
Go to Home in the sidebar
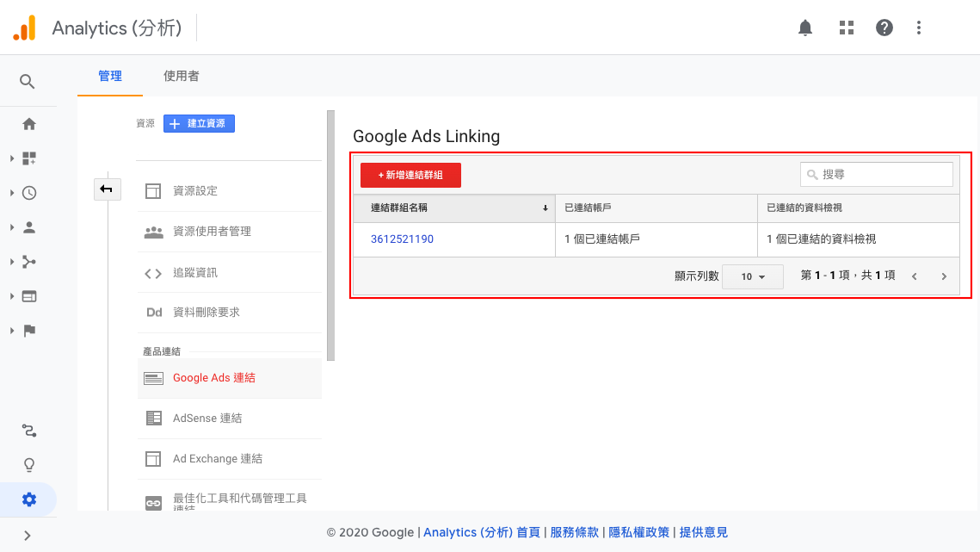click(x=28, y=124)
